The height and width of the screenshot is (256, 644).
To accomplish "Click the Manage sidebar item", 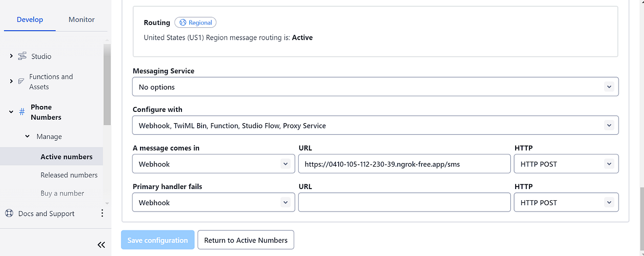I will [49, 136].
